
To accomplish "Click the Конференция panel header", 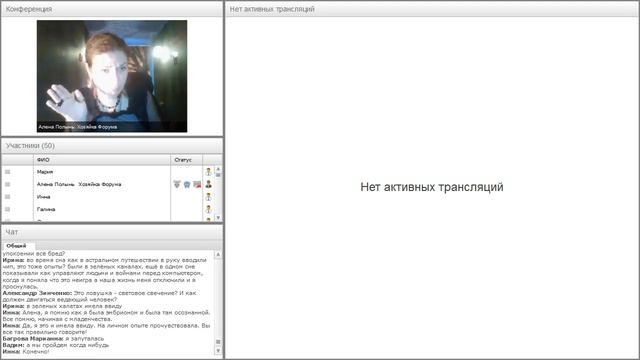I will [112, 9].
